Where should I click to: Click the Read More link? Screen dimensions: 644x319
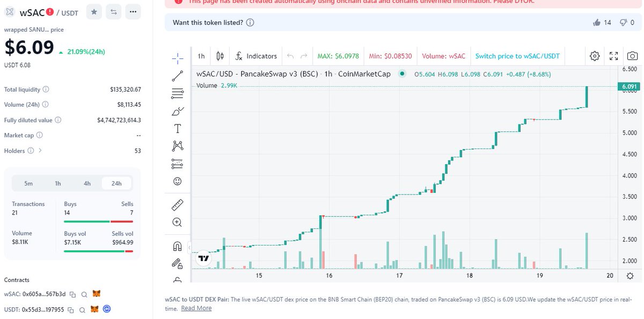pyautogui.click(x=196, y=308)
